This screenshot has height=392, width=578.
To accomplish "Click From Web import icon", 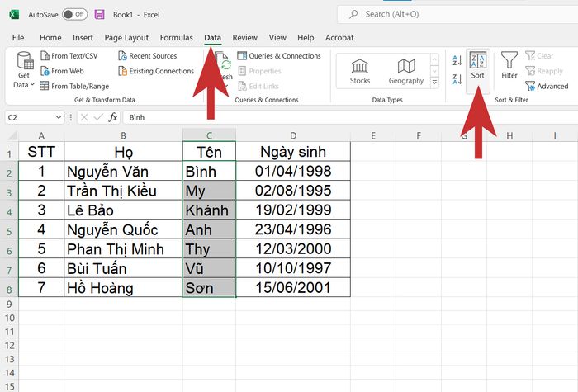I will (45, 71).
